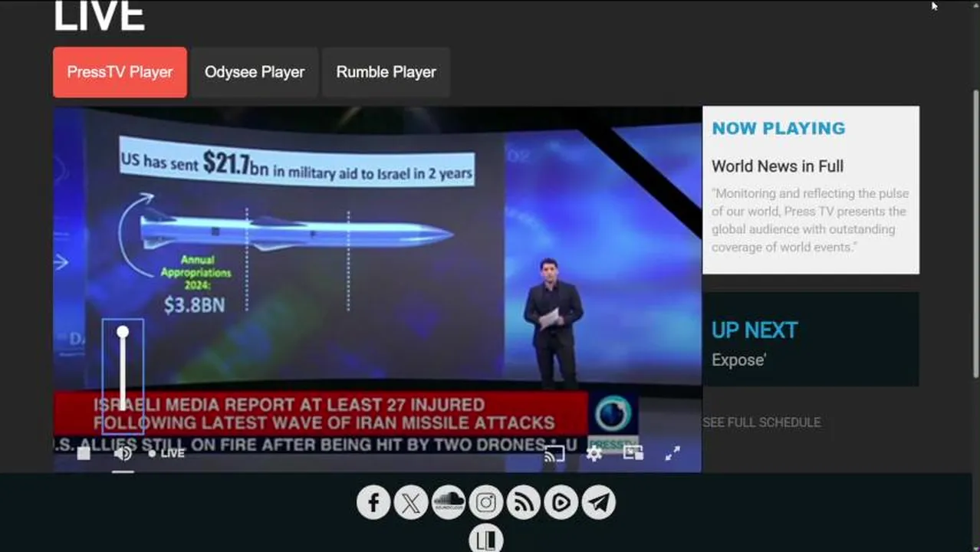Screen dimensions: 980x552
Task: Open the X (Twitter) social link
Action: point(411,503)
